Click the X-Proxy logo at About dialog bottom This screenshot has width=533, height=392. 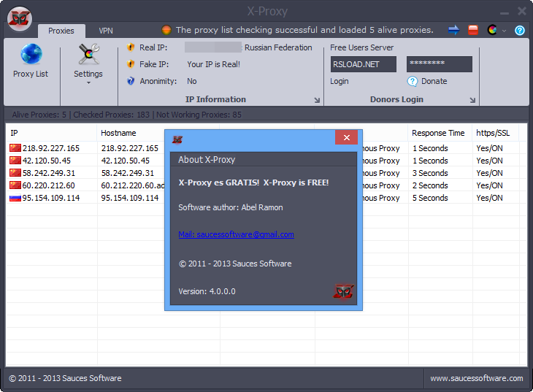[344, 291]
